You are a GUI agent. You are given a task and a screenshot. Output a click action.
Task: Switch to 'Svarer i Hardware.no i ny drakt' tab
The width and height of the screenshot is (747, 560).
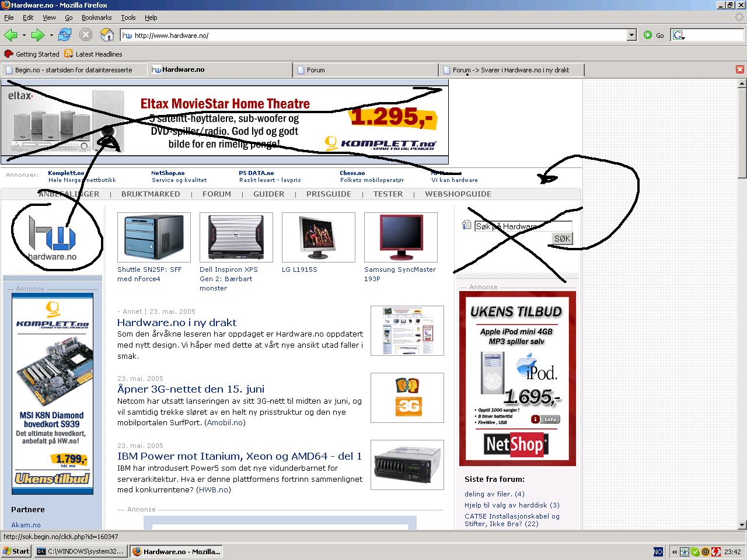click(511, 70)
